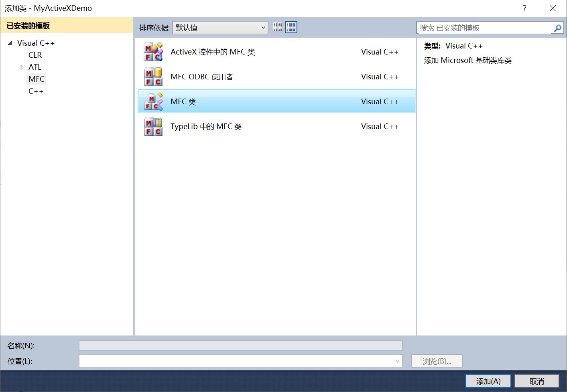Click the help question mark button
The image size is (567, 392).
coord(524,8)
